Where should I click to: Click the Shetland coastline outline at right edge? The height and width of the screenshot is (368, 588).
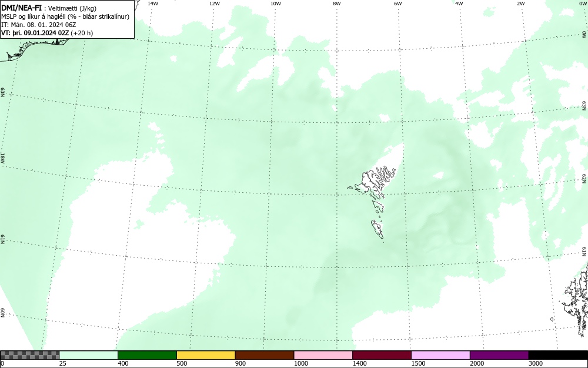point(577,300)
